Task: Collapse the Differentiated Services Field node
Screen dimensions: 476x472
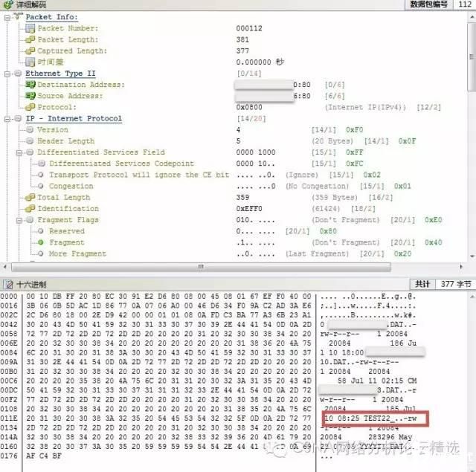Action: (x=19, y=152)
